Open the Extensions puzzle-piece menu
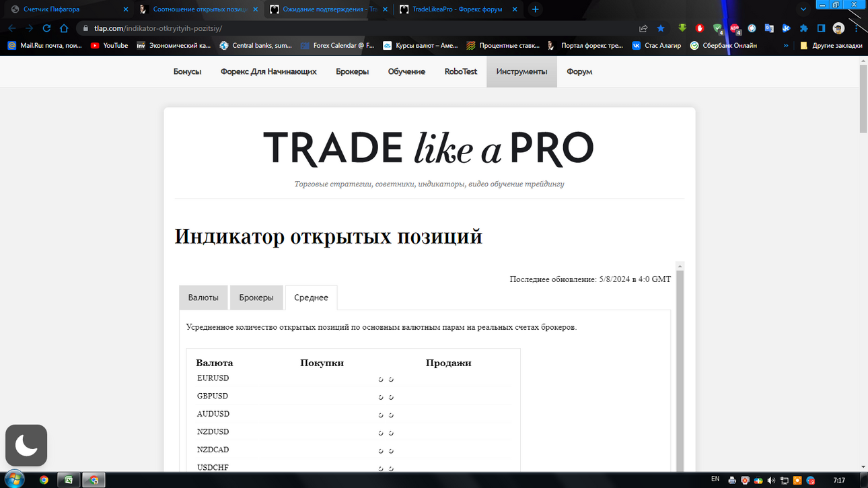Image resolution: width=868 pixels, height=488 pixels. tap(803, 28)
